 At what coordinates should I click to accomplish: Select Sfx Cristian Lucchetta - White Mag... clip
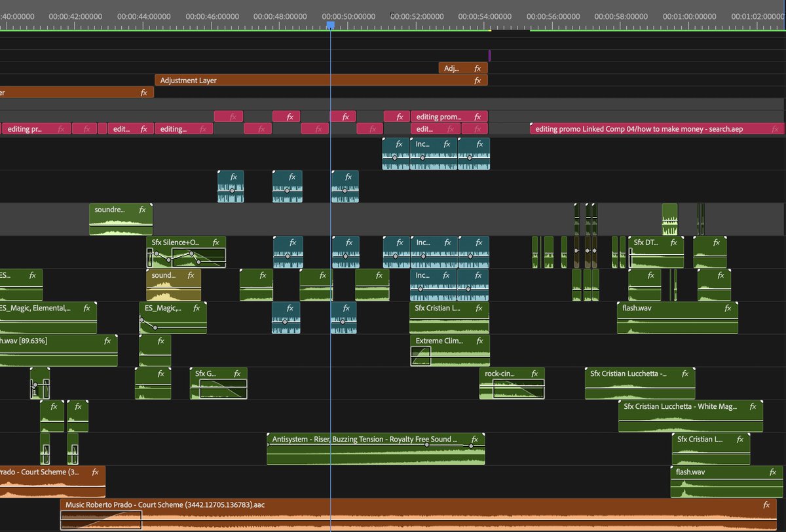690,417
